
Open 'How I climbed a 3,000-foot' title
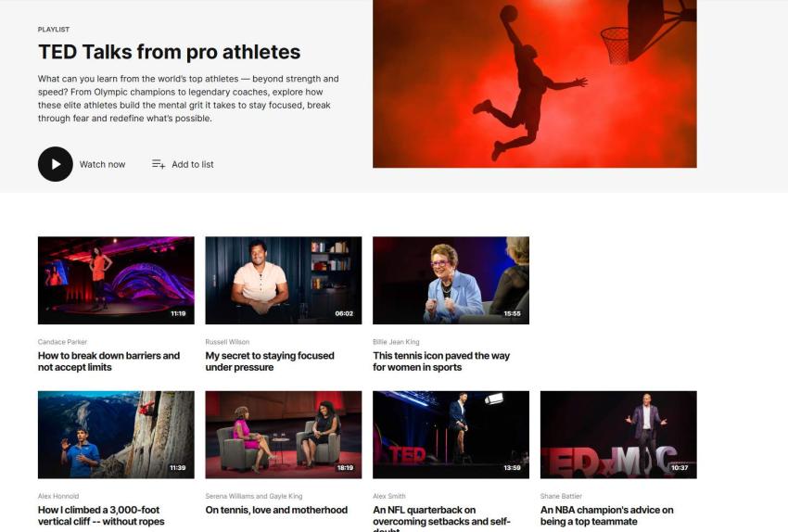(101, 515)
